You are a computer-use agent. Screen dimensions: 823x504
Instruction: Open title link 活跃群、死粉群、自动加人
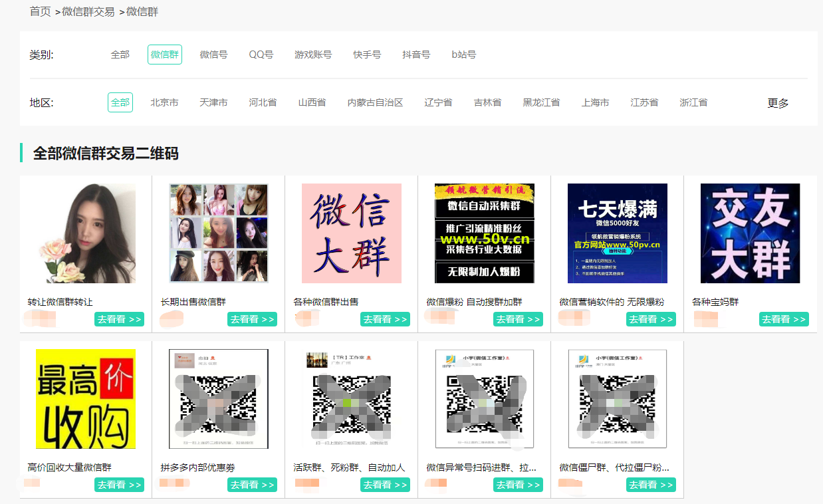point(349,467)
